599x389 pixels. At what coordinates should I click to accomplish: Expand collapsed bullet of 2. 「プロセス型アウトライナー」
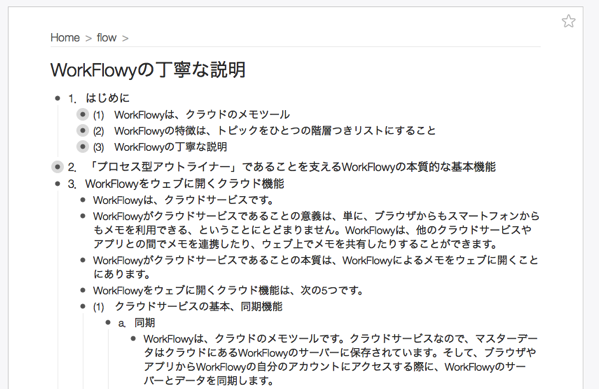[x=57, y=167]
